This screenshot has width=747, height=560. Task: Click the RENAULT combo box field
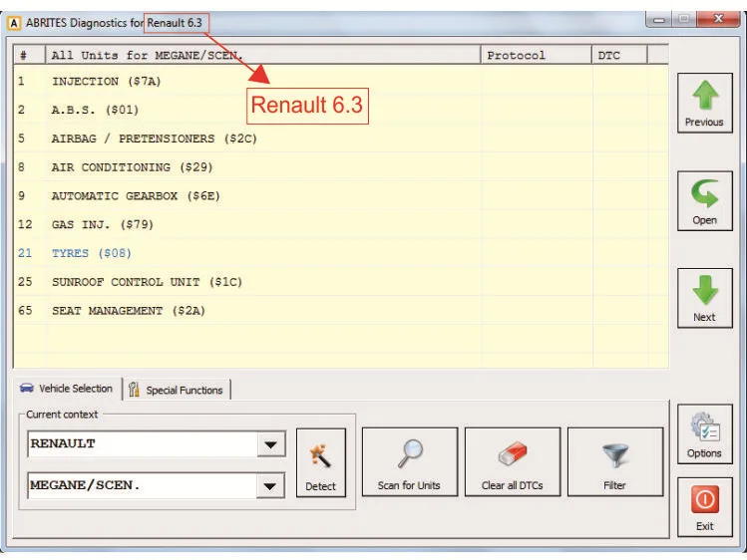point(157,444)
